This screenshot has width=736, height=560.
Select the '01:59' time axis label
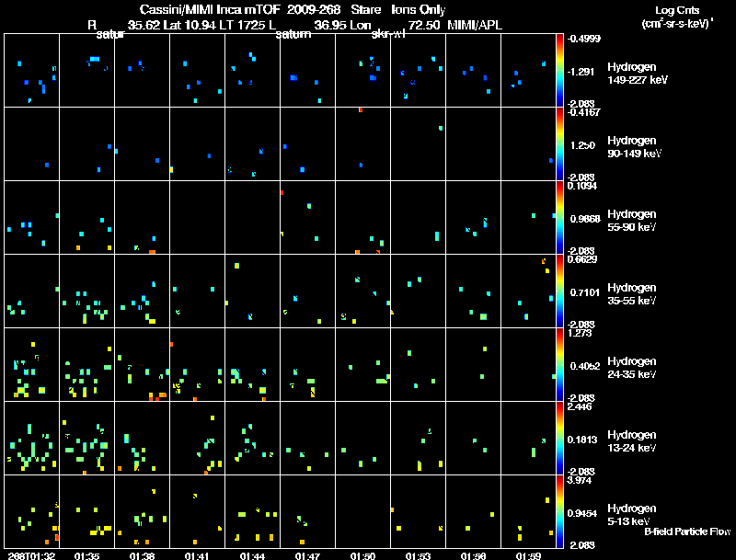(x=528, y=556)
